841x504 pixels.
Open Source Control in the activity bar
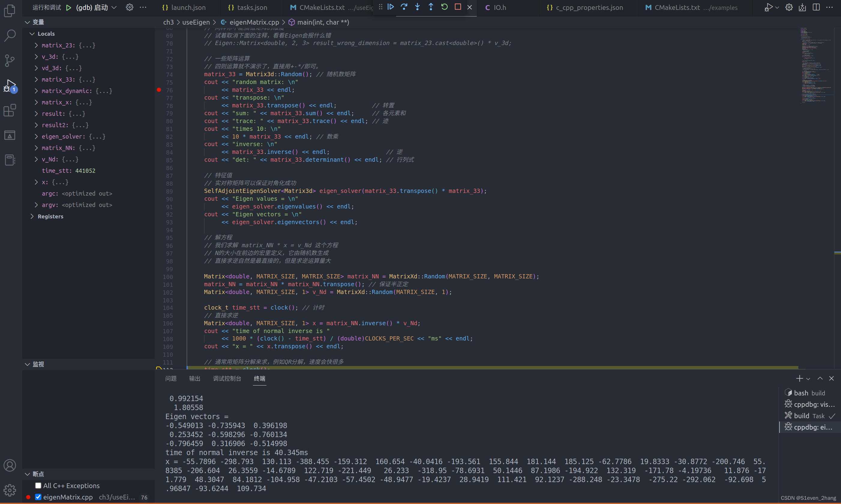click(10, 61)
